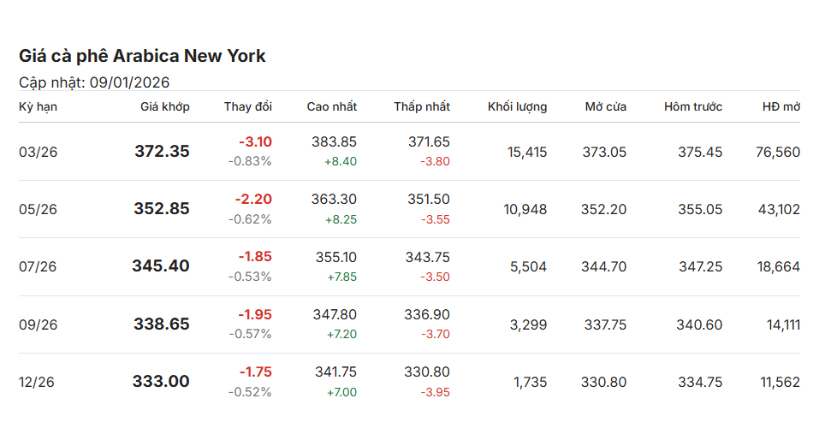Click the 372.35 matched price
This screenshot has width=825, height=439.
162,152
